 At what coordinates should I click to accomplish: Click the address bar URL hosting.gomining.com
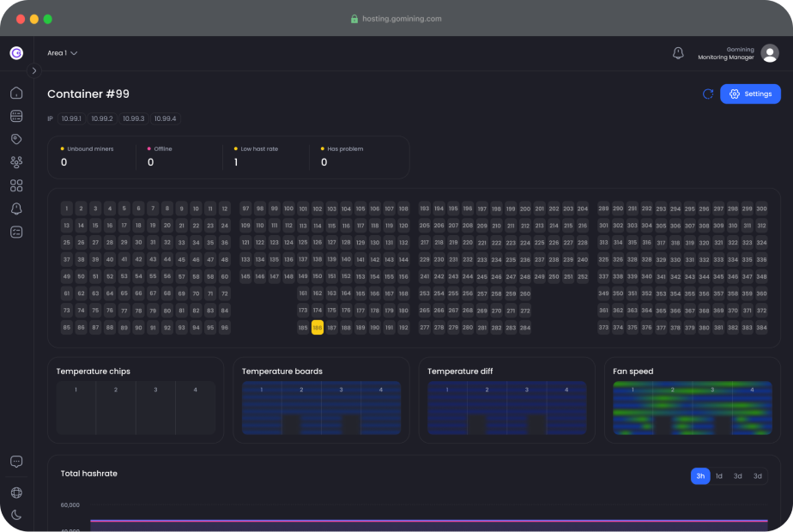tap(402, 19)
